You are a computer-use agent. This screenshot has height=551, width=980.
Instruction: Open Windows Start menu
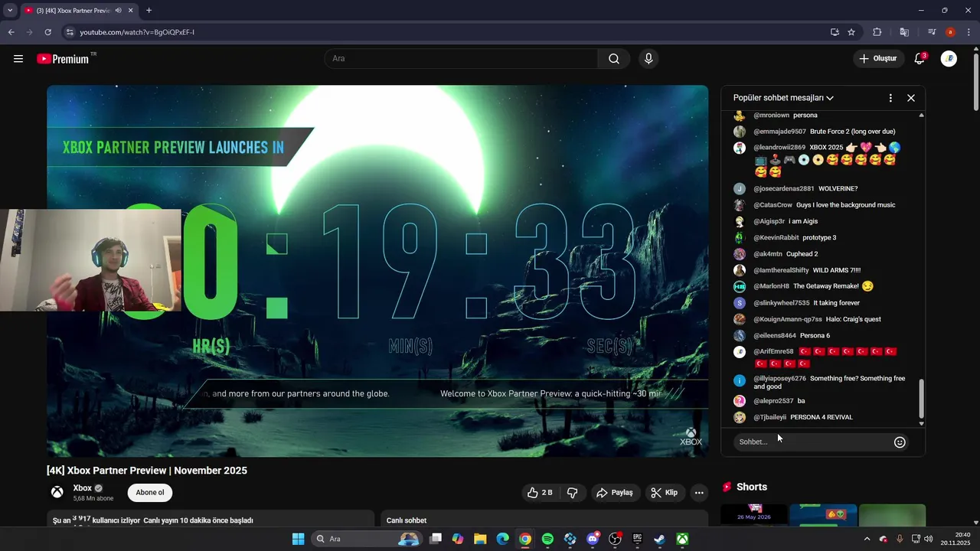click(298, 539)
